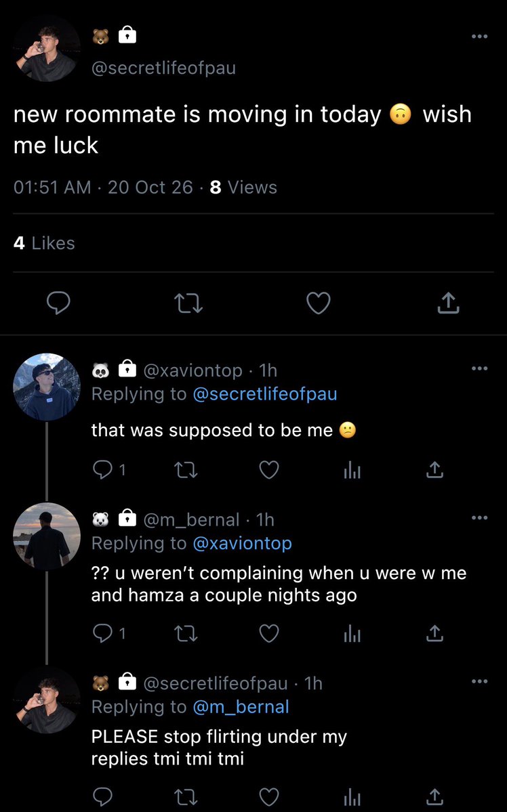Open the @secretlifeofpau mention link under xaviontop
Image resolution: width=507 pixels, height=812 pixels.
[265, 394]
